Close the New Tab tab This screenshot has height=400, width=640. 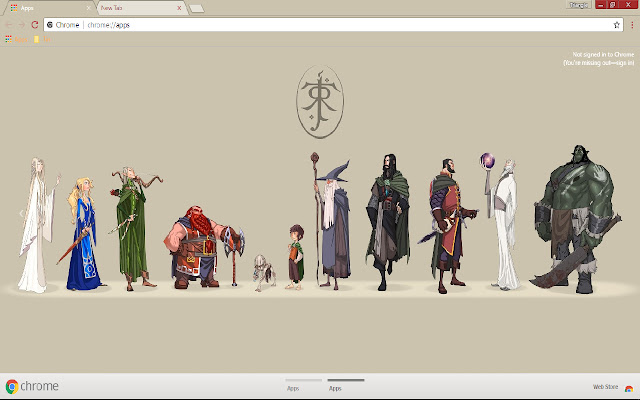tap(179, 8)
